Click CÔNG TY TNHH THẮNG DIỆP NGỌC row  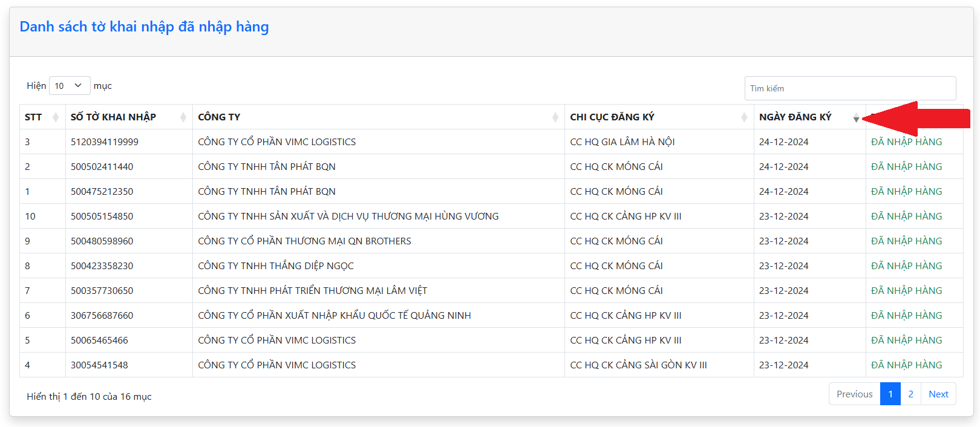pos(275,266)
